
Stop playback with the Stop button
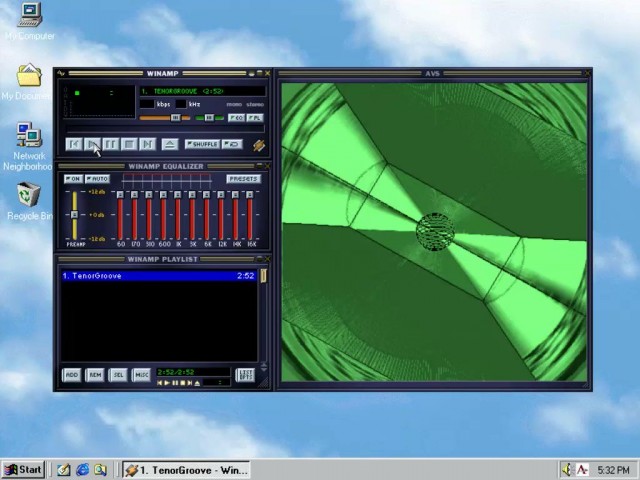128,145
